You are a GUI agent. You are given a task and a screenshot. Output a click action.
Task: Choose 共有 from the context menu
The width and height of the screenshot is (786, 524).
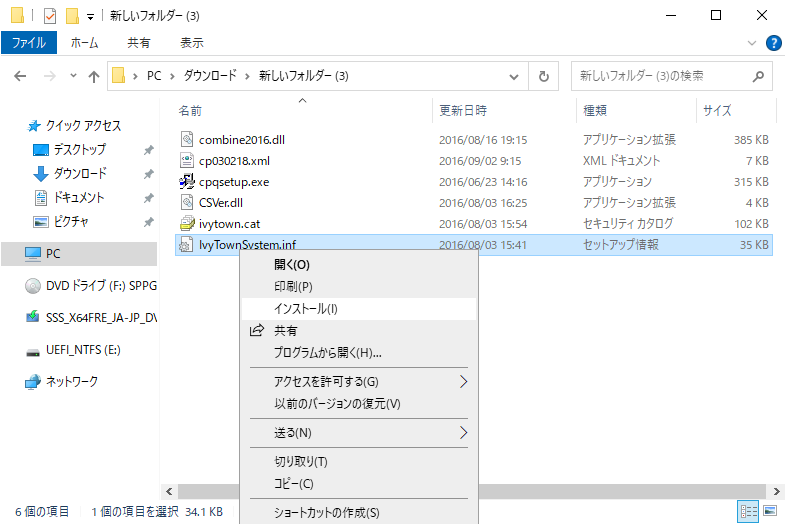pyautogui.click(x=359, y=331)
